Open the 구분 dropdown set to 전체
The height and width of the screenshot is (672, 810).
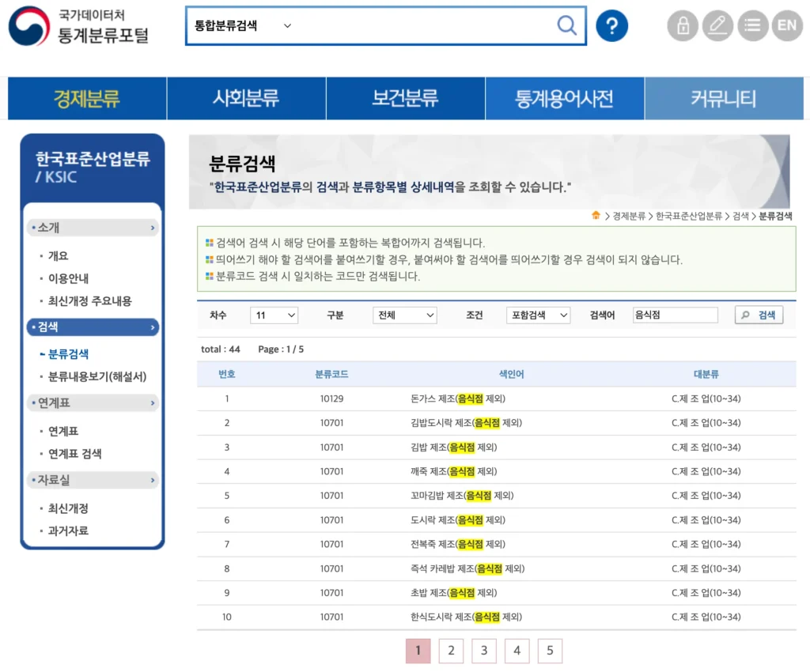tap(404, 315)
